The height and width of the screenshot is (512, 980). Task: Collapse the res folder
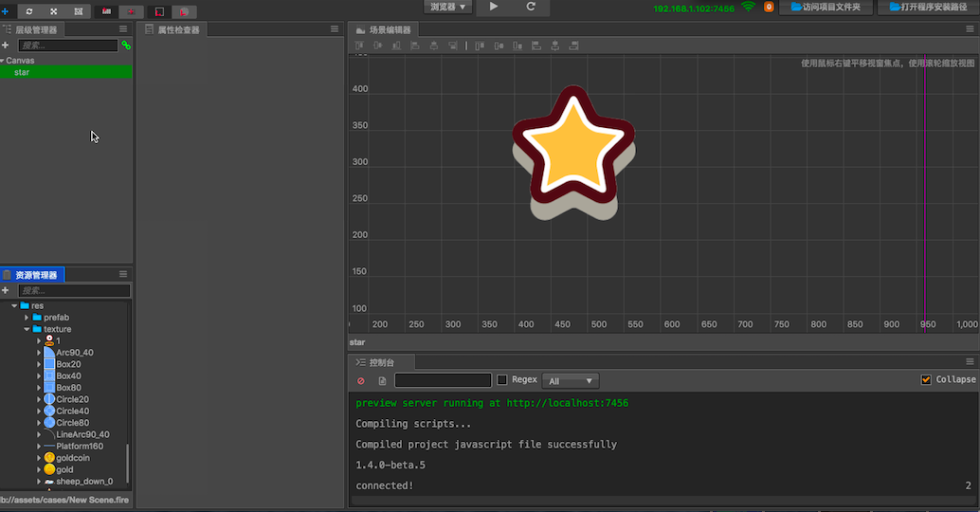click(14, 305)
